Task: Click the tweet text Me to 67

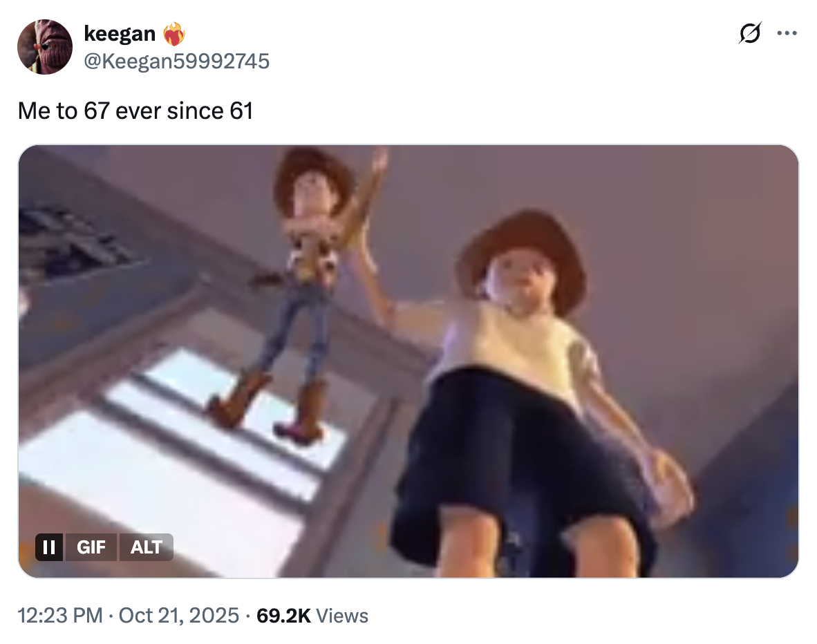Action: (x=64, y=111)
